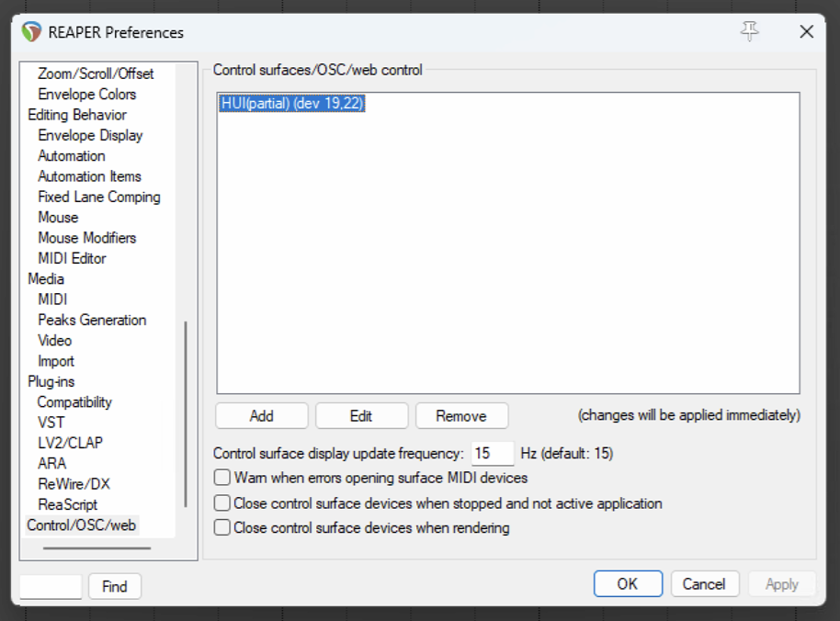This screenshot has width=840, height=621.
Task: Click the Apply button
Action: [x=781, y=583]
